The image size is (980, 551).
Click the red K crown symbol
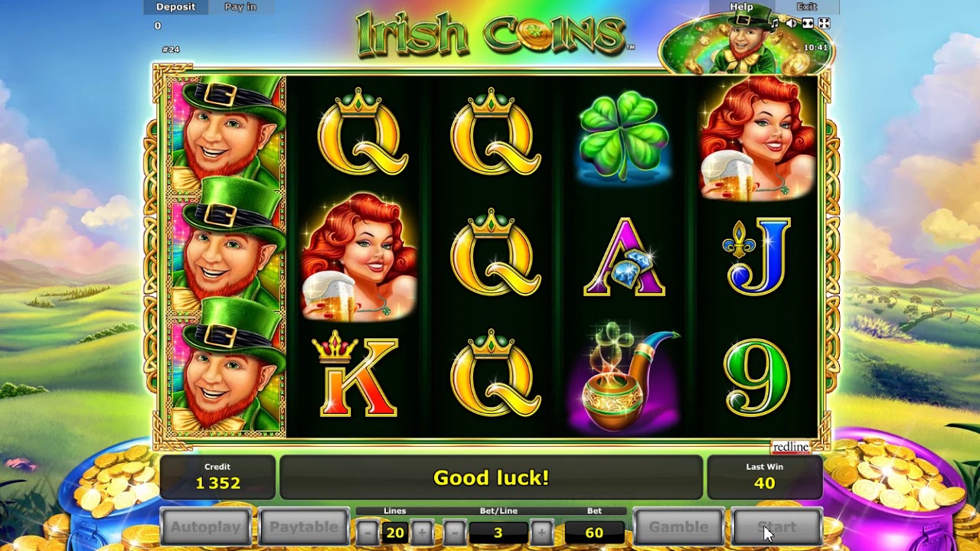click(355, 376)
